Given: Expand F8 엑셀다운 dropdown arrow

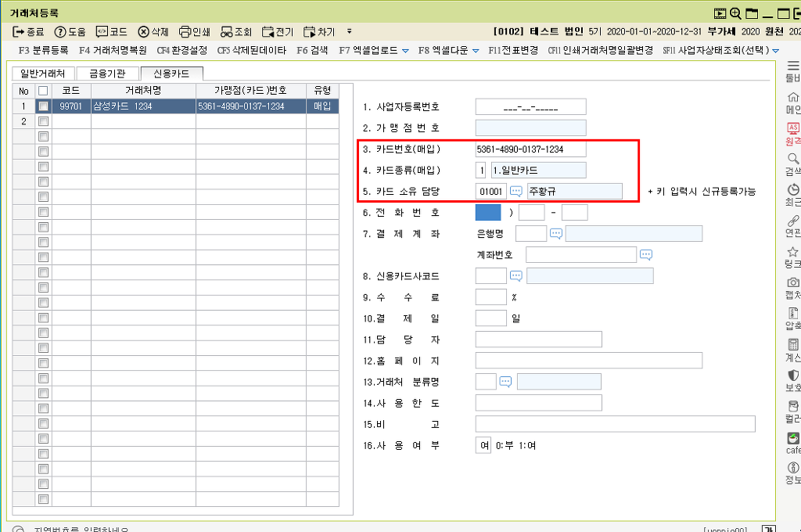Looking at the screenshot, I should point(476,51).
